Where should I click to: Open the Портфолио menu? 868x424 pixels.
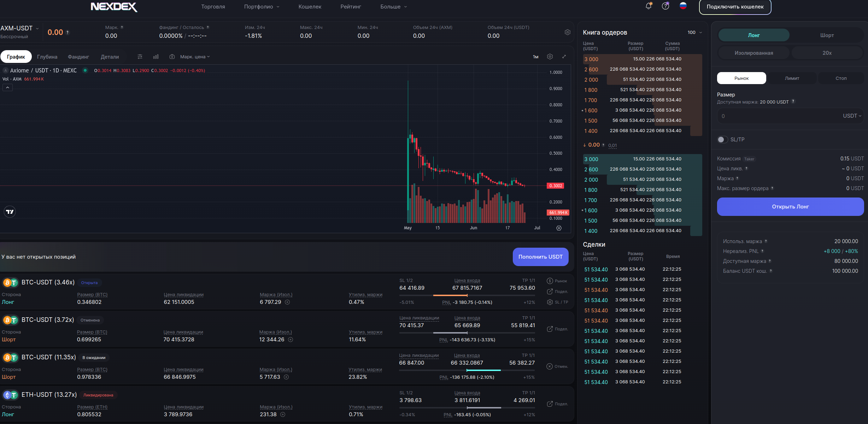[x=261, y=7]
